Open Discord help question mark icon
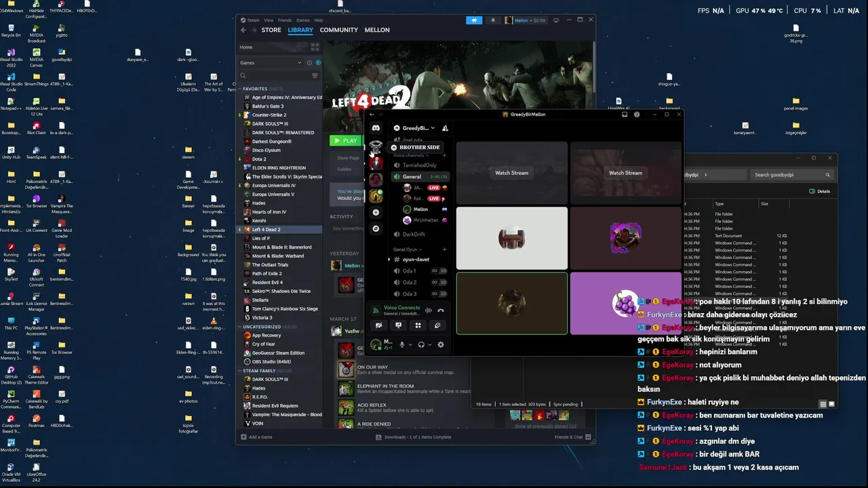 (637, 115)
